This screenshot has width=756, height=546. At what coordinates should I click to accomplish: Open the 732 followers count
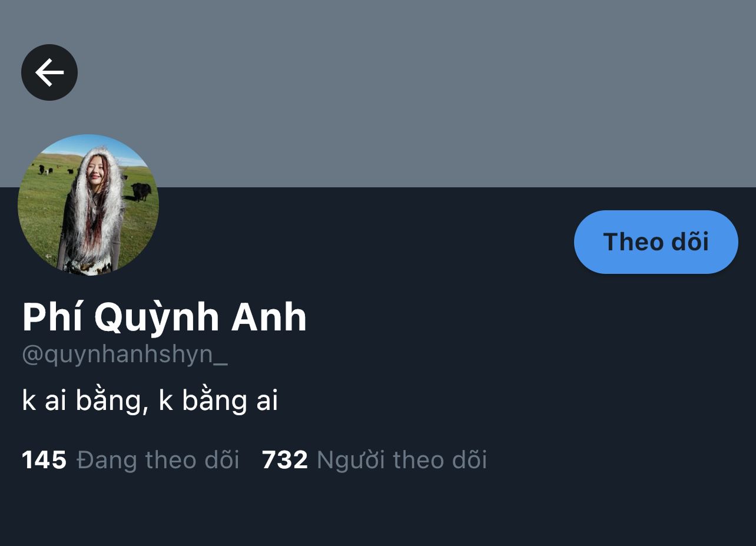point(285,460)
